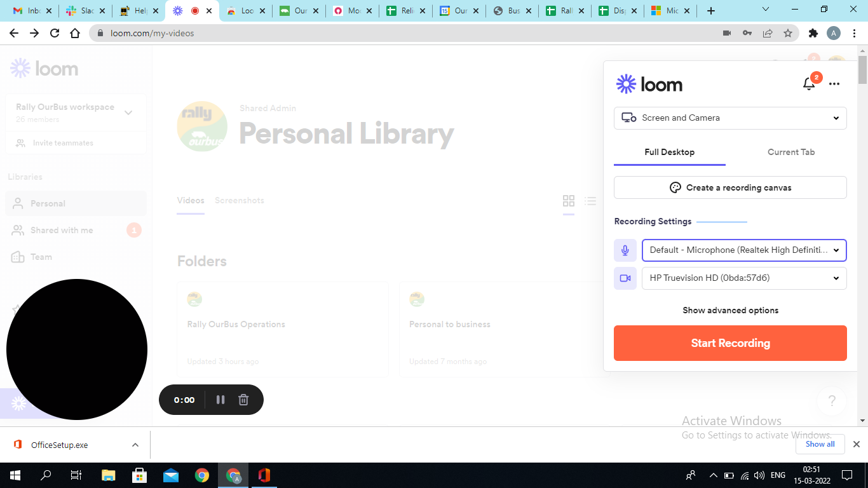Open the HP Truevision HD camera dropdown

click(744, 278)
